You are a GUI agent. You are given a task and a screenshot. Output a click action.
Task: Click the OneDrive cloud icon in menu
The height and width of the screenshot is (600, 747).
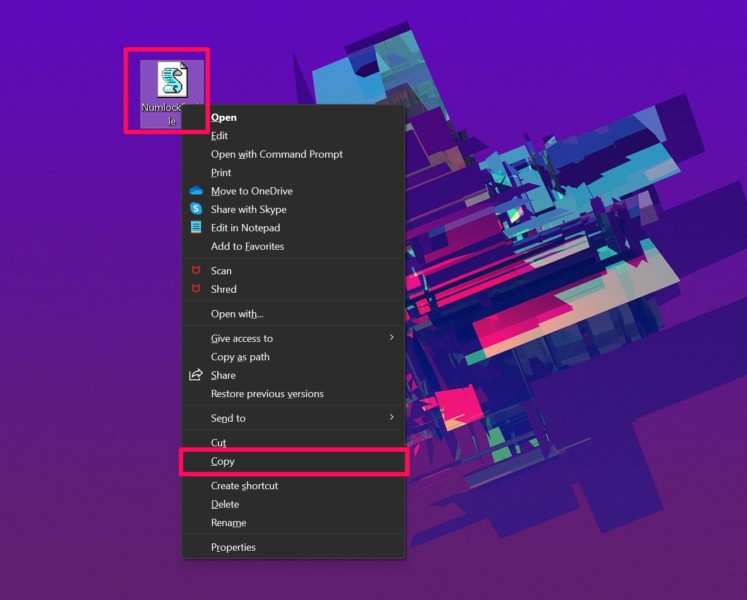[196, 191]
